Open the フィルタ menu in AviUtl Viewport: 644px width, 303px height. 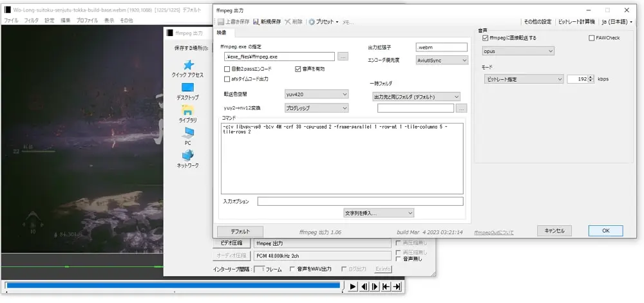[x=31, y=21]
